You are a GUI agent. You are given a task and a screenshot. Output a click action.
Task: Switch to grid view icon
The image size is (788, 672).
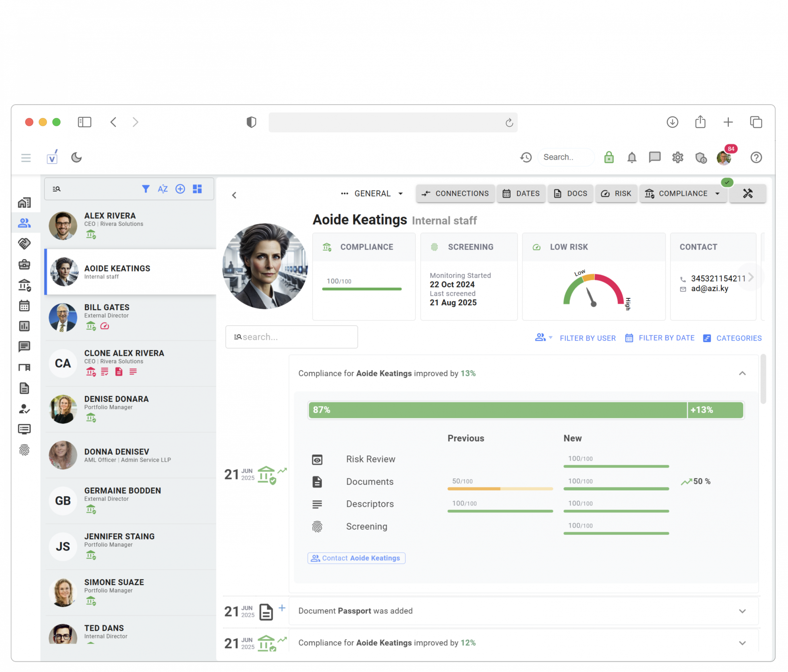pyautogui.click(x=197, y=189)
